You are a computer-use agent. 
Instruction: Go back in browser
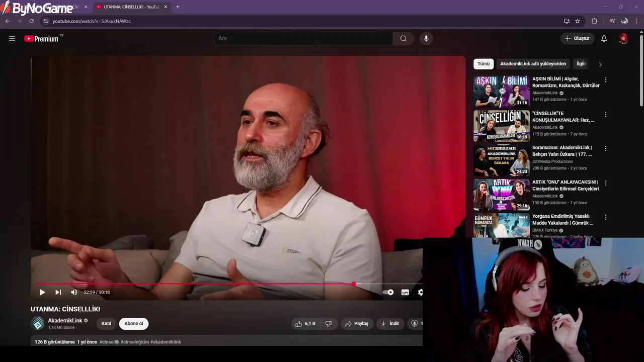[x=7, y=21]
